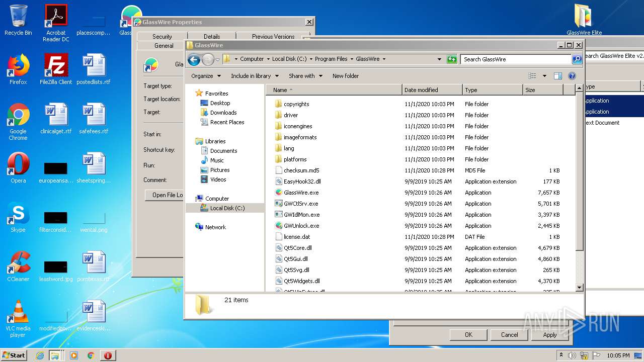The image size is (644, 362).
Task: Select Documents under Libraries
Action: [x=223, y=151]
